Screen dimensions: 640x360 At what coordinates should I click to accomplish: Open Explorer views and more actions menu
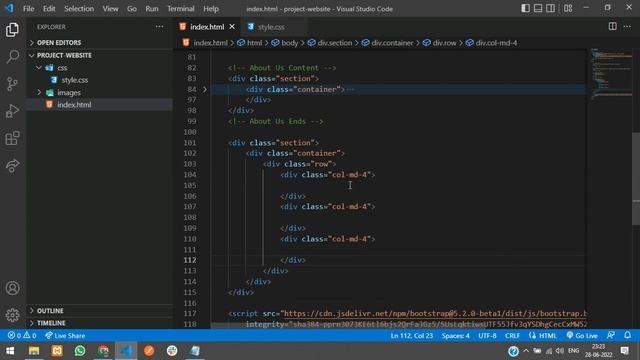[159, 27]
